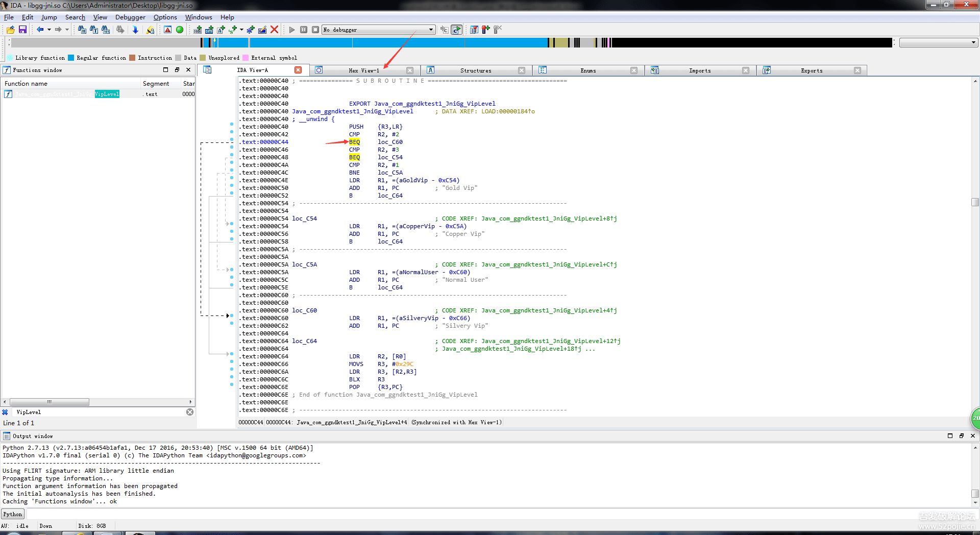The image size is (980, 535).
Task: Switch to the Enums tab
Action: pos(588,70)
